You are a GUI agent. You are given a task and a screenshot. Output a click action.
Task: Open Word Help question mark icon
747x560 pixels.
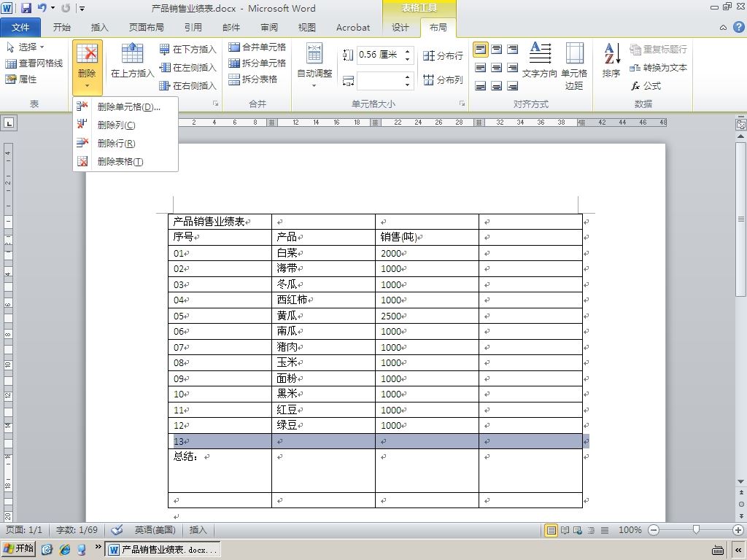click(738, 28)
